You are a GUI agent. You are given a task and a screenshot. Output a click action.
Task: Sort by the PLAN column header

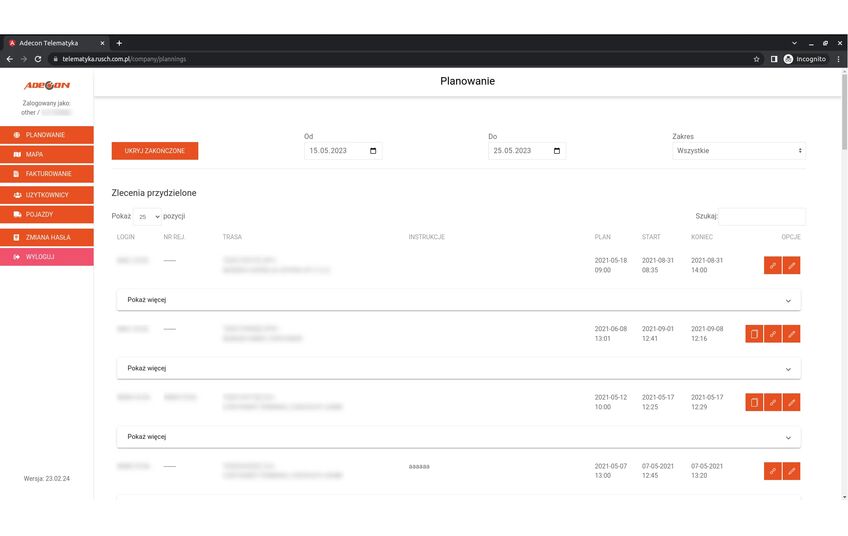pos(602,237)
